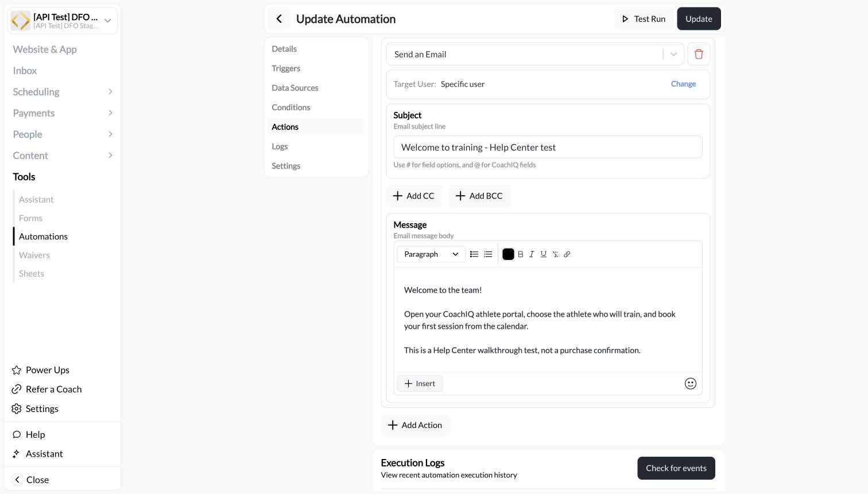Toggle underline formatting in the message editor
Image resolution: width=868 pixels, height=494 pixels.
pos(544,254)
